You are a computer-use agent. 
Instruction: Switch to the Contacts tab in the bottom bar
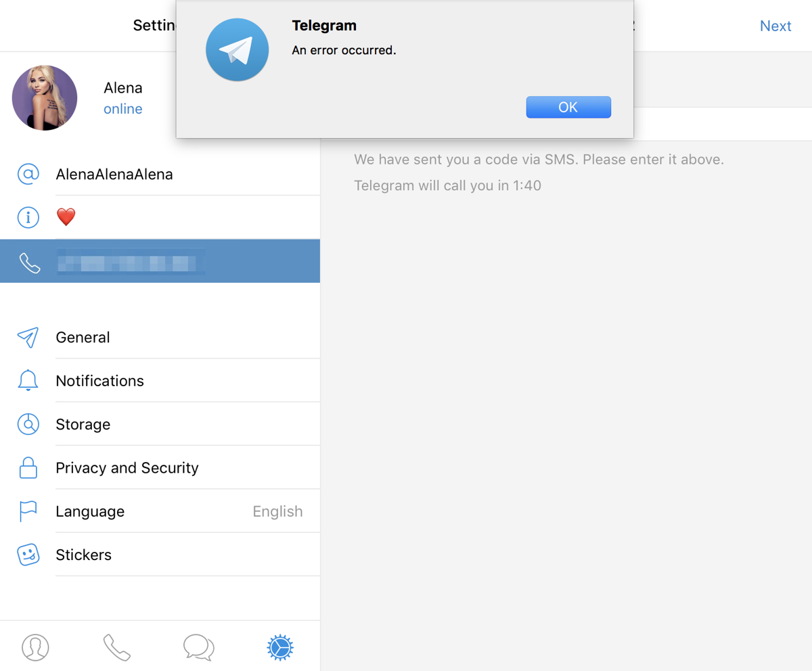(x=35, y=647)
